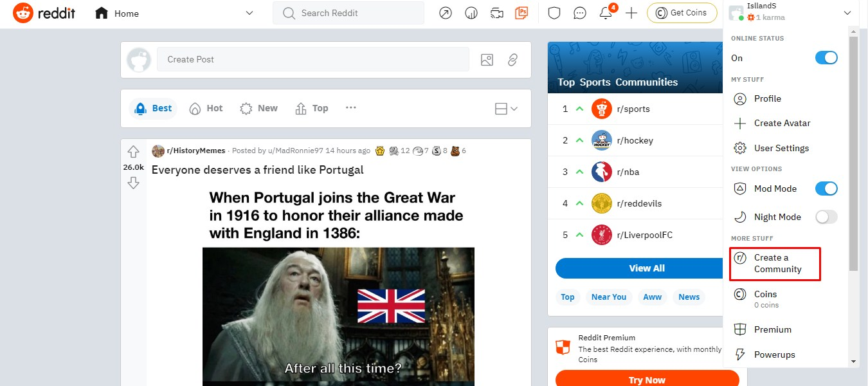Open the orange Ps header icon
The width and height of the screenshot is (868, 386).
click(521, 13)
